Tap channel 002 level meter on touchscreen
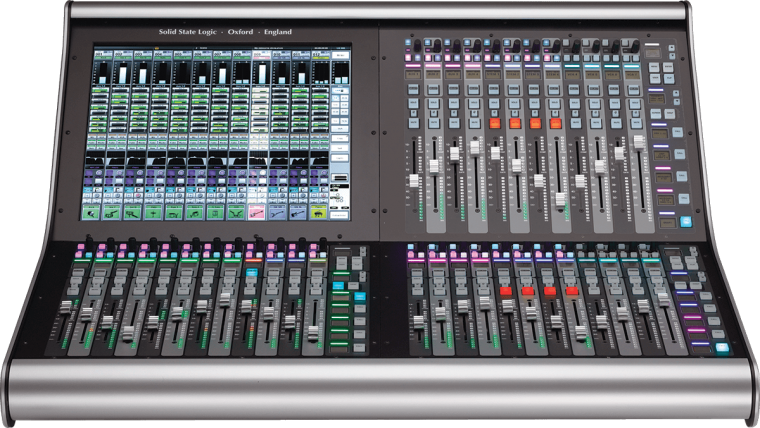The image size is (760, 428). pos(122,73)
